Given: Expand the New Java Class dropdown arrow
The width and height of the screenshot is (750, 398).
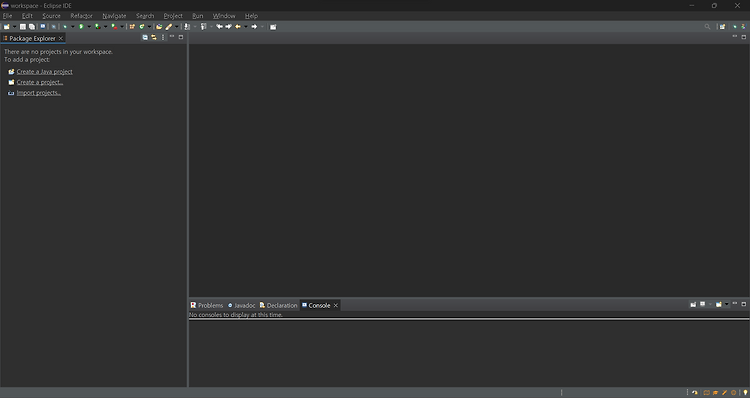Looking at the screenshot, I should [x=149, y=27].
